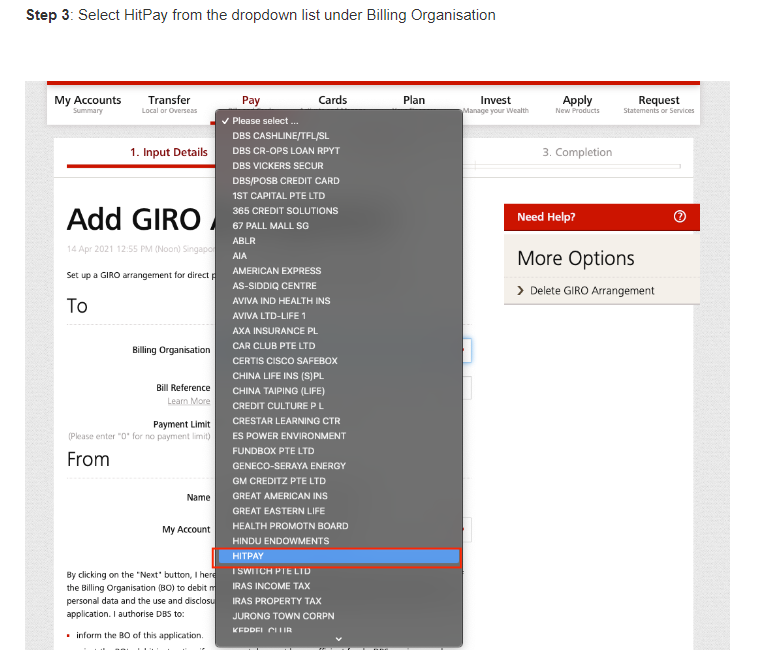Select DBS/POSB CREDIT CARD option

[339, 181]
